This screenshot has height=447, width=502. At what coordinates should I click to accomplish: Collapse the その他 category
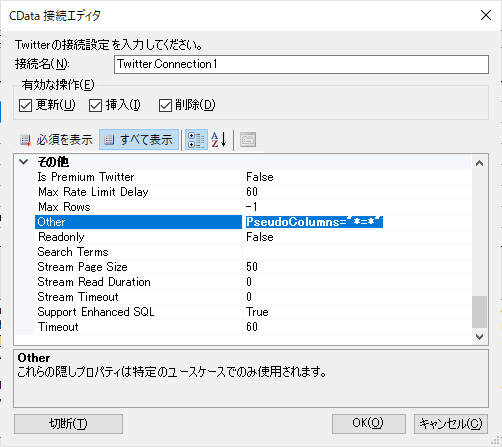[24, 162]
